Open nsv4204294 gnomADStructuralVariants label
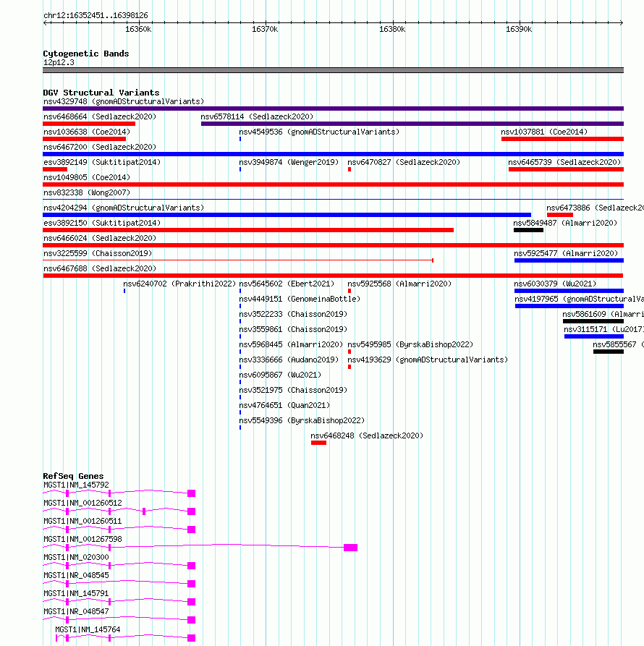This screenshot has width=644, height=646. [124, 208]
